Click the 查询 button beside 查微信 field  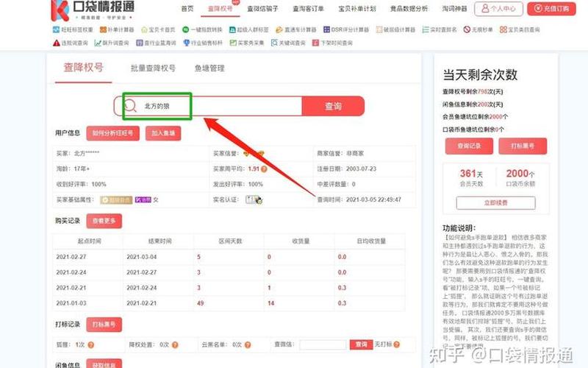click(361, 344)
